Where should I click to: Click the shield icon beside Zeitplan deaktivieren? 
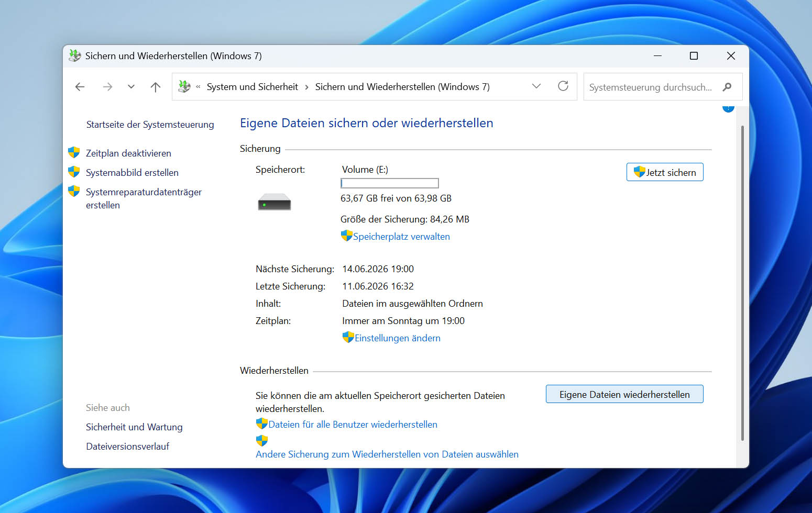pos(74,152)
